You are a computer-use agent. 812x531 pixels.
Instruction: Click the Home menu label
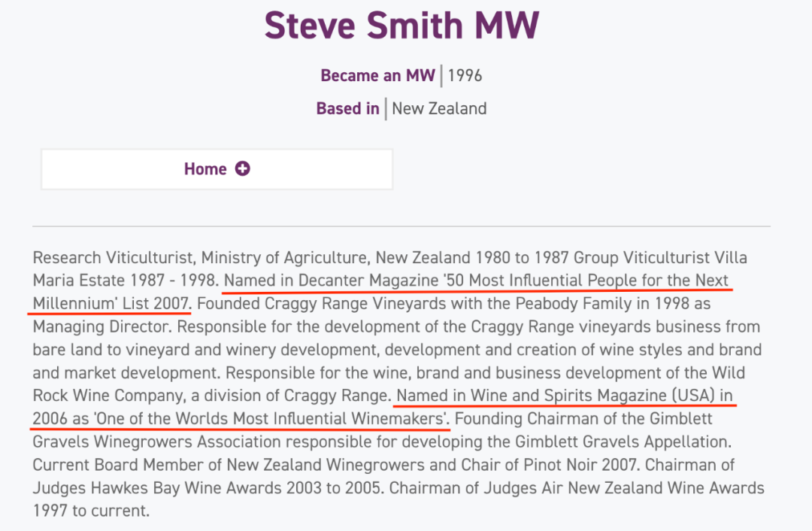[x=205, y=169]
